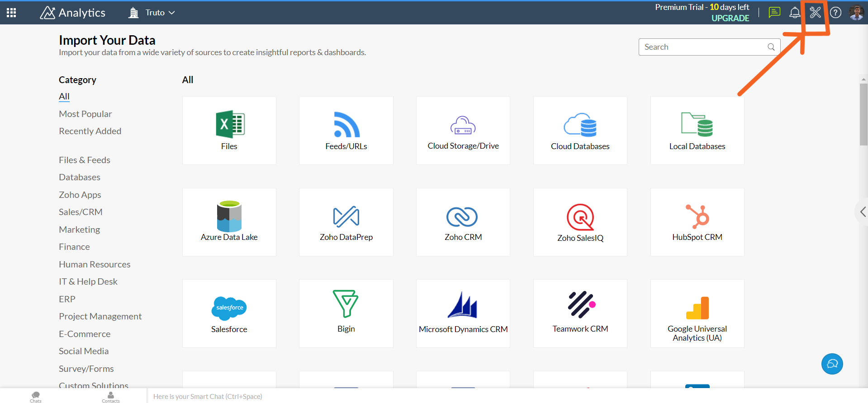The width and height of the screenshot is (868, 403).
Task: Select the E-Commerce category
Action: click(x=85, y=334)
